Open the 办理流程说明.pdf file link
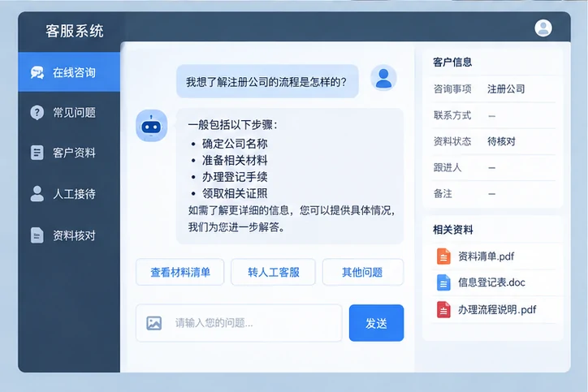Screen dimensions: 588x392 [x=497, y=309]
